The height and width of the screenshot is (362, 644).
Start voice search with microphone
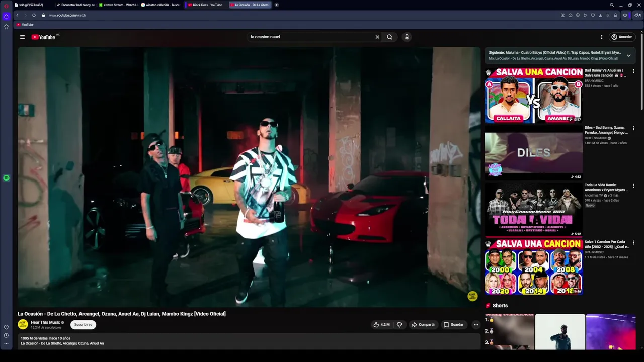(407, 37)
